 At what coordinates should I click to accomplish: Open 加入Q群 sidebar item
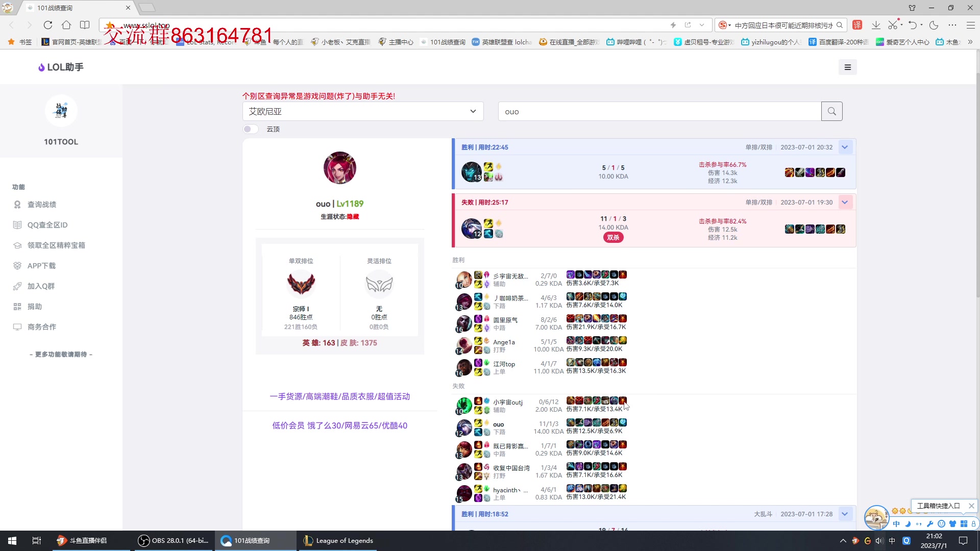tap(41, 286)
